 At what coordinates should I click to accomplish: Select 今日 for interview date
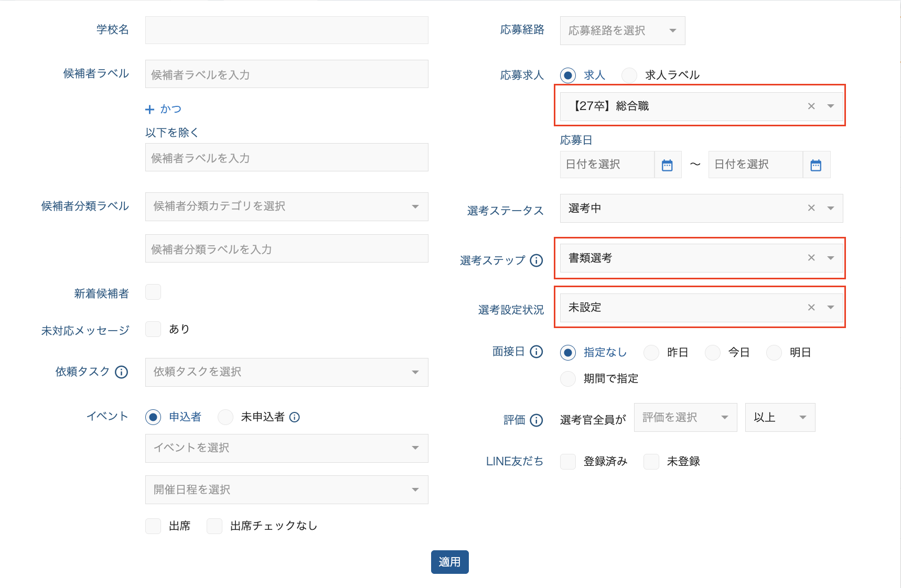[x=712, y=353]
